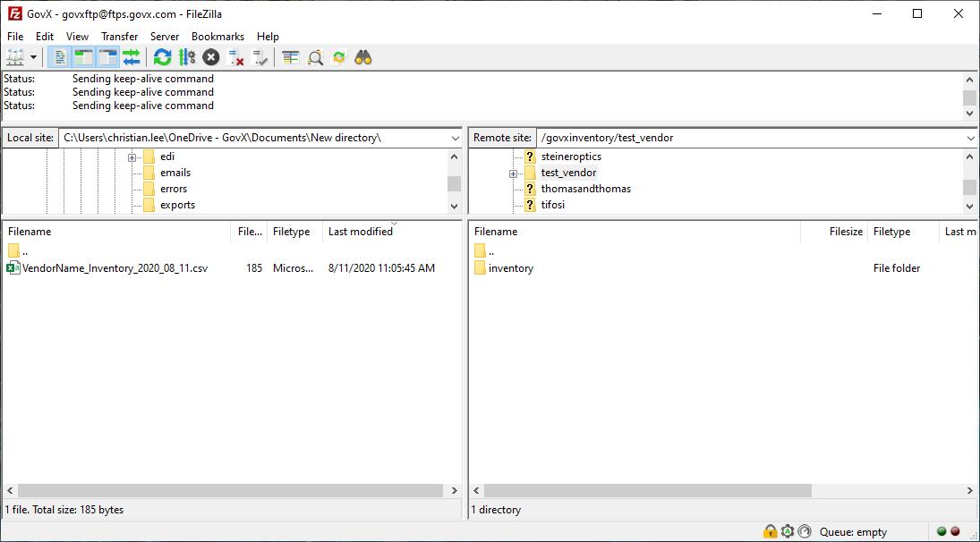Open the Edit menu
This screenshot has width=980, height=542.
point(45,36)
